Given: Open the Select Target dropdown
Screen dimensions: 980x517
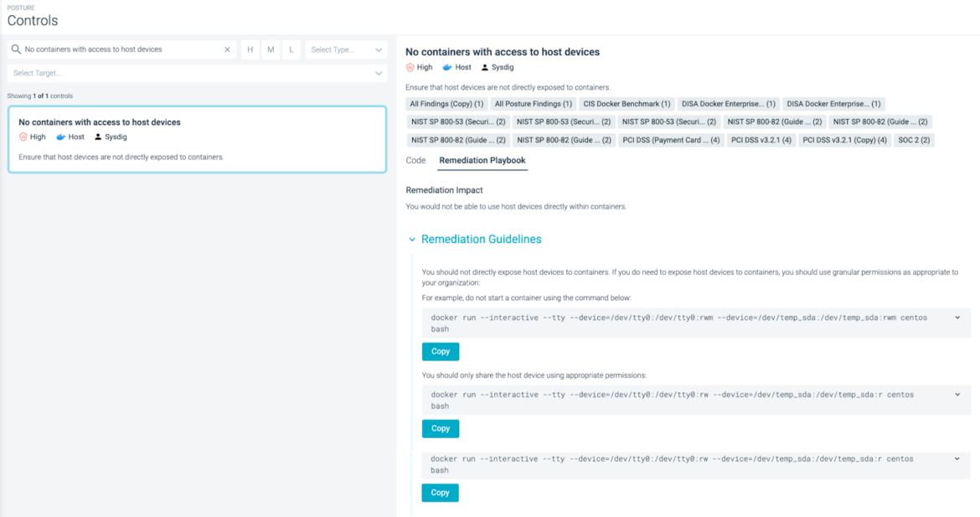Looking at the screenshot, I should point(199,73).
